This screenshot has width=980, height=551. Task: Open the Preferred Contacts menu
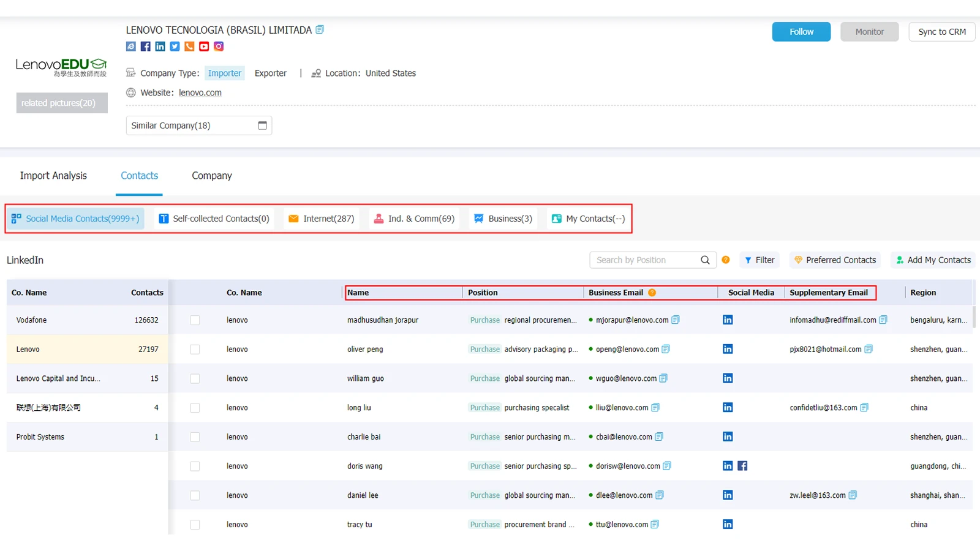(x=835, y=260)
